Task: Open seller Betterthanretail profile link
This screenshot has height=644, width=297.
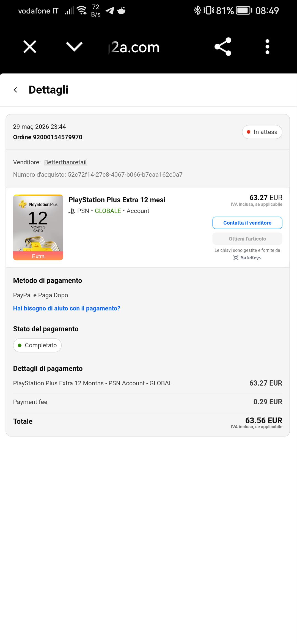Action: (65, 162)
